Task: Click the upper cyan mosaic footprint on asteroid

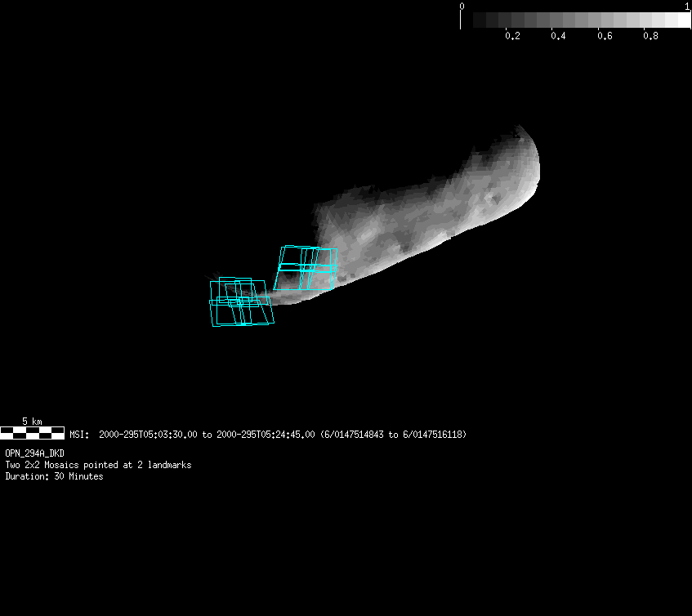Action: [x=306, y=268]
